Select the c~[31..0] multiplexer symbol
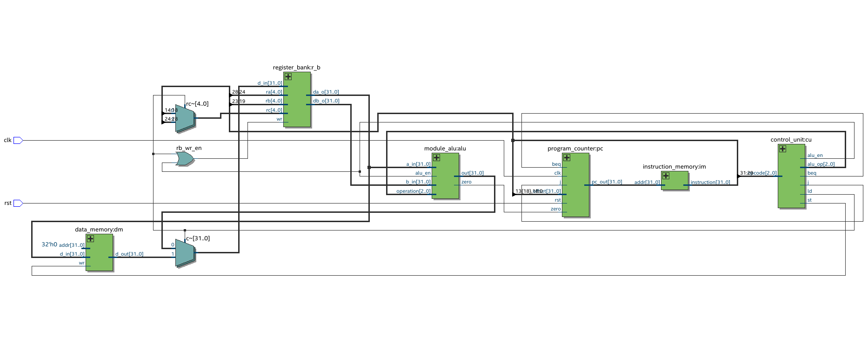 coord(186,253)
